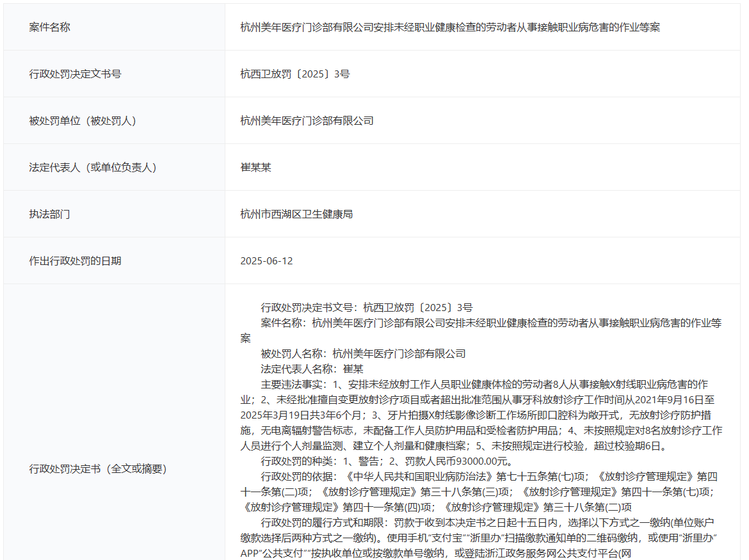The width and height of the screenshot is (749, 560).
Task: Select the 杭州市西湖区卫生健康局 value
Action: 296,214
